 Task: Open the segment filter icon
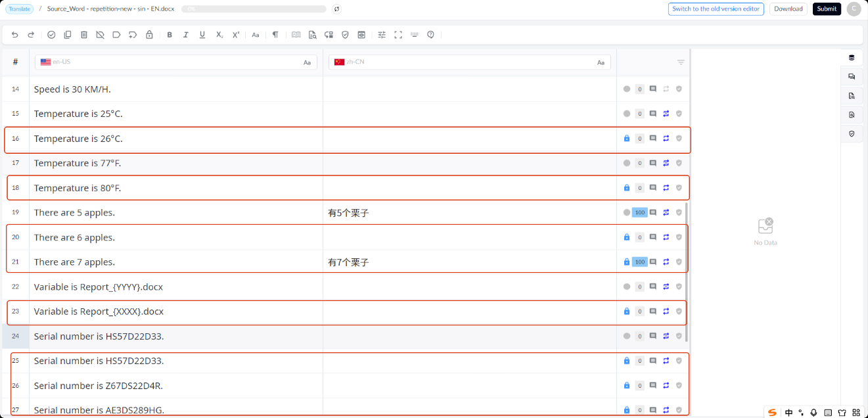(681, 62)
